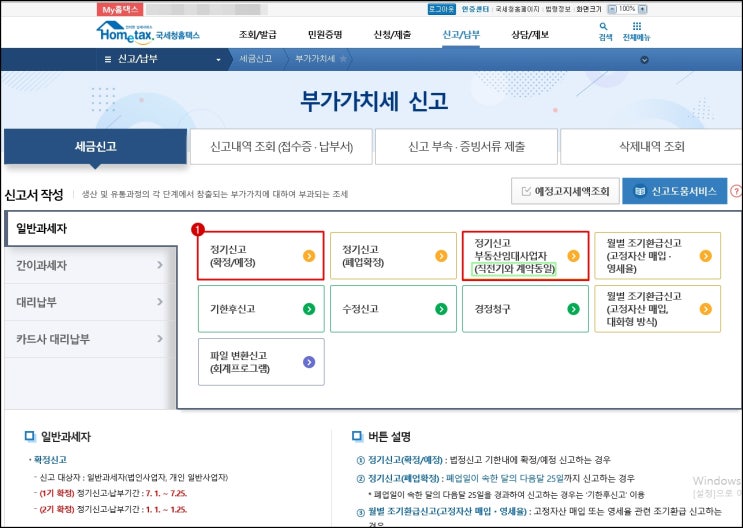
Task: Open the 신고/납부 breadcrumb dropdown
Action: pos(218,60)
